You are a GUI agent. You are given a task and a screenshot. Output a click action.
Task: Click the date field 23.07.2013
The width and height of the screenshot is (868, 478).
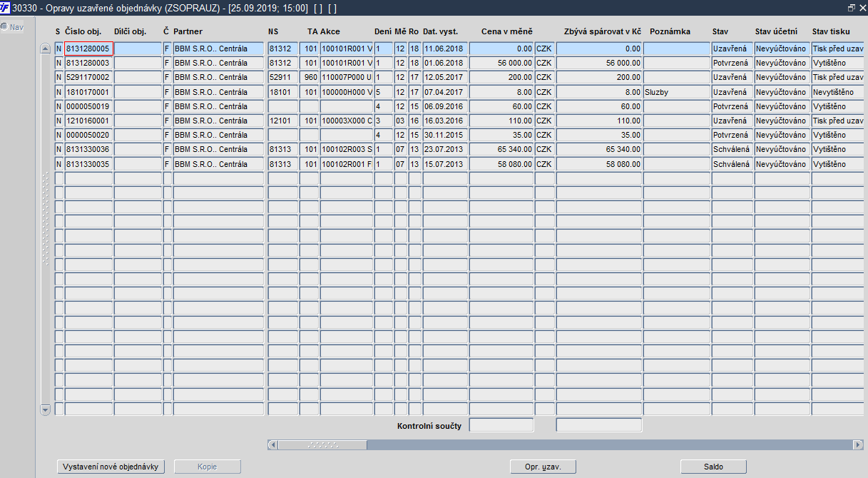pos(445,150)
